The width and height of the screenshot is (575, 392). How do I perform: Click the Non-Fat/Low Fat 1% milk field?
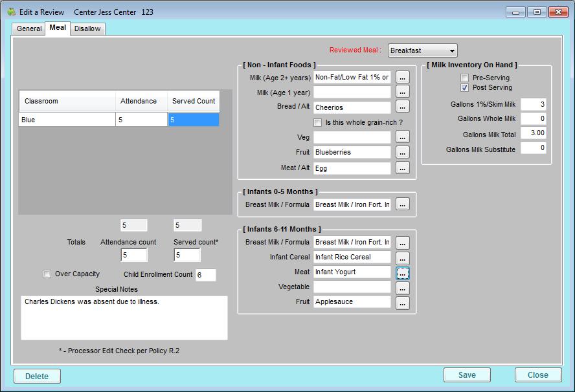(x=352, y=78)
